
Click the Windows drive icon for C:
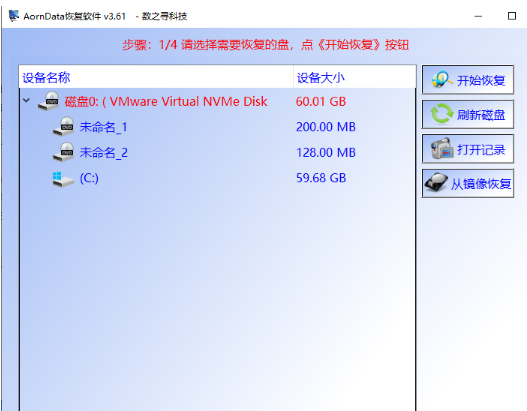pos(63,179)
